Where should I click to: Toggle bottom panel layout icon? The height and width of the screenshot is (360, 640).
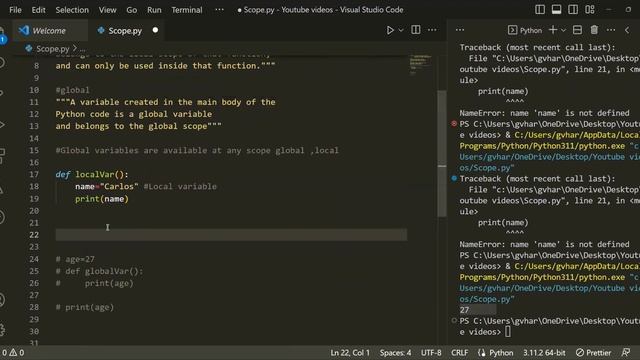[556, 9]
